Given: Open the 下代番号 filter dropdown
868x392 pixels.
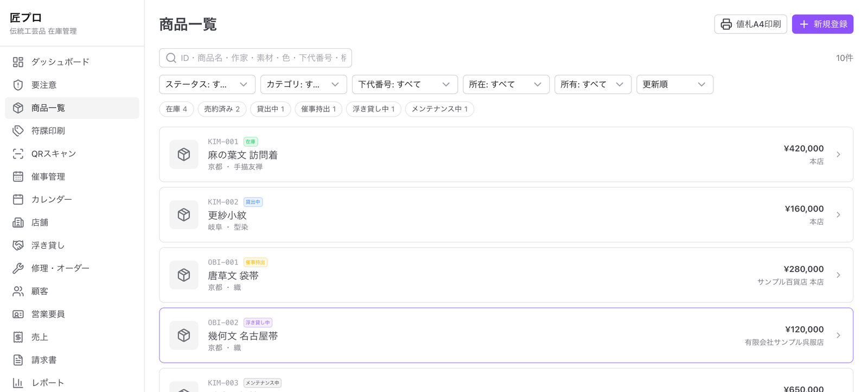Looking at the screenshot, I should pyautogui.click(x=405, y=84).
